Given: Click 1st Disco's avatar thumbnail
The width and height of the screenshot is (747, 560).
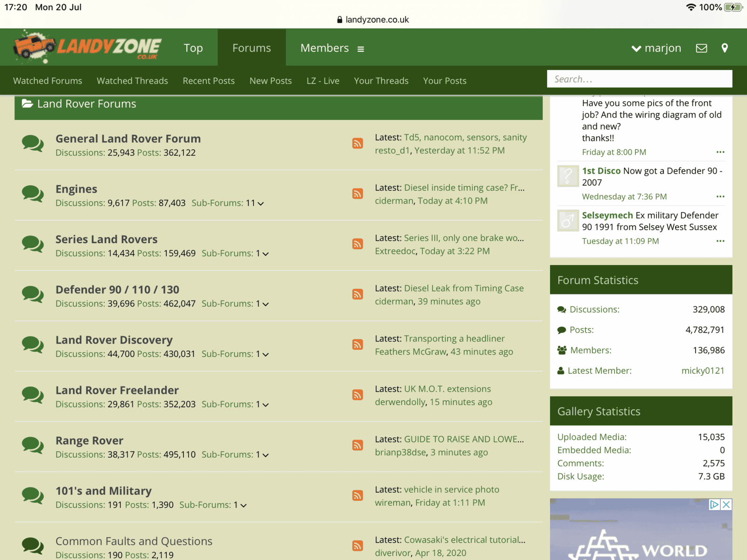Looking at the screenshot, I should [x=568, y=176].
